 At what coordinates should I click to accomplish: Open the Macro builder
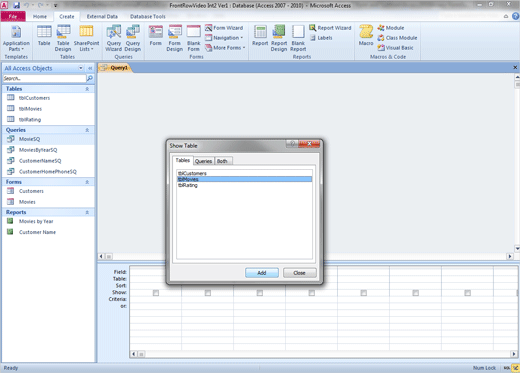coord(366,36)
